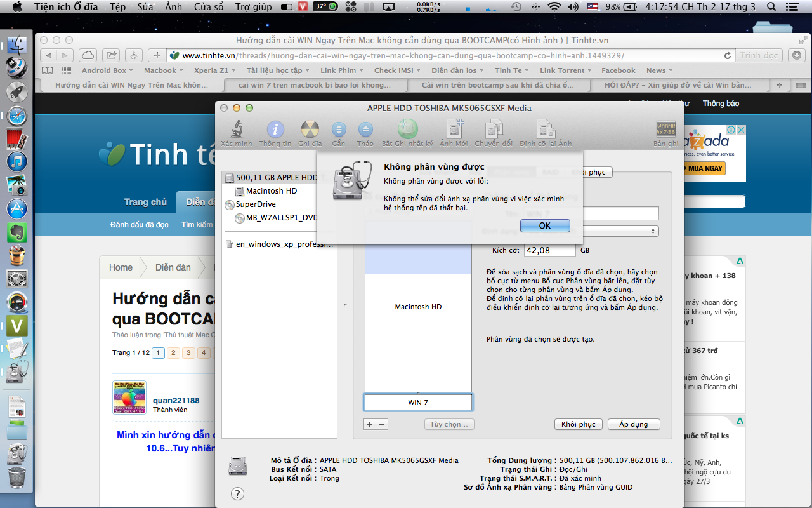Image resolution: width=812 pixels, height=508 pixels.
Task: Open the Tệp menu
Action: point(117,7)
